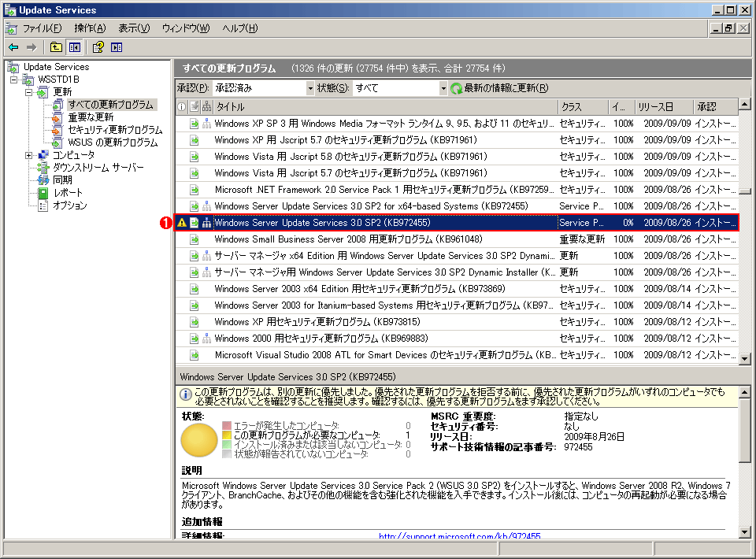Viewport: 756px width, 559px height.
Task: Select WSUS の更新プログラム in the tree
Action: [113, 143]
